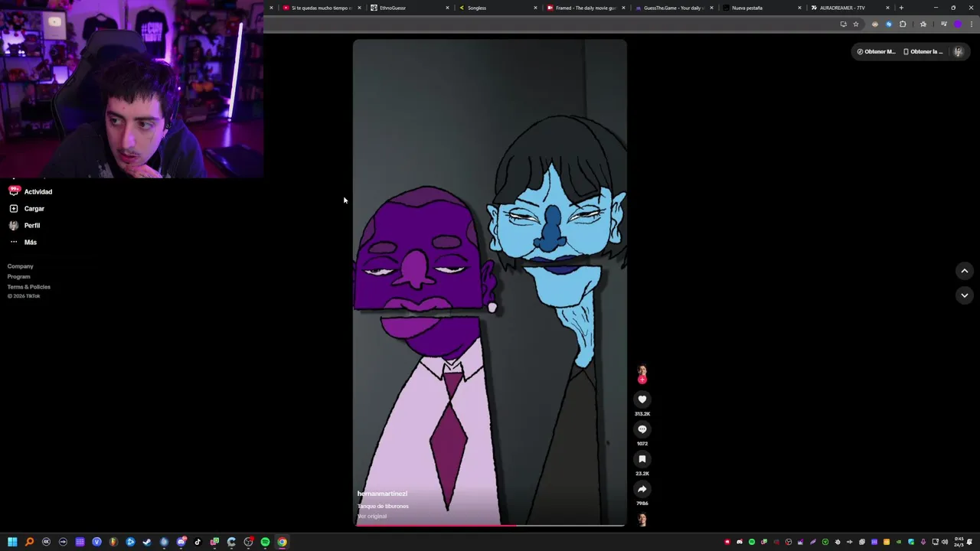The image size is (980, 551).
Task: Click the Spotify tray icon
Action: 752,542
